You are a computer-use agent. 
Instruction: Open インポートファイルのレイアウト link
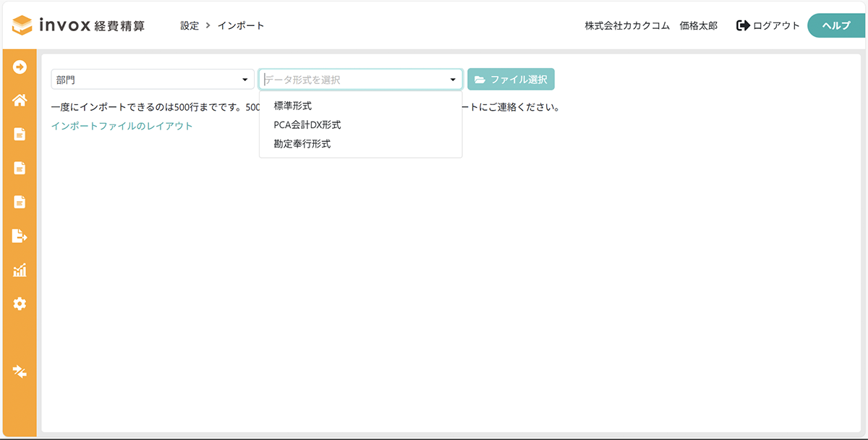pyautogui.click(x=122, y=126)
